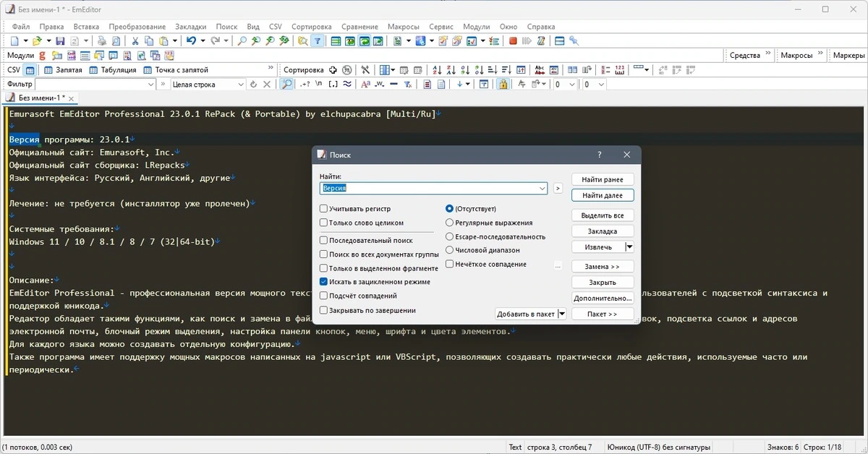Toggle match case 'Aa' filter icon
Screen dimensions: 868x454
[x=365, y=85]
